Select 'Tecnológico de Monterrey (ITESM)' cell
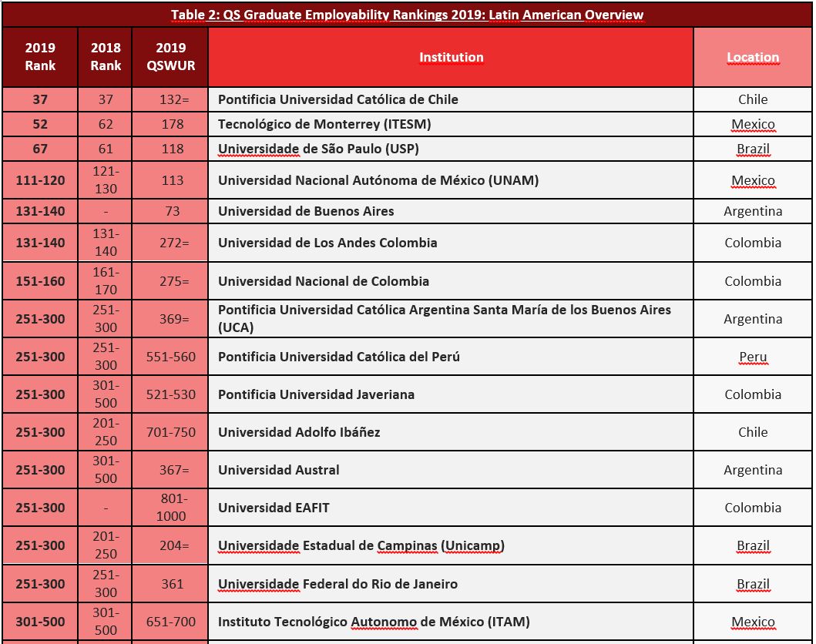Screen dimensions: 816x644 click(451, 124)
